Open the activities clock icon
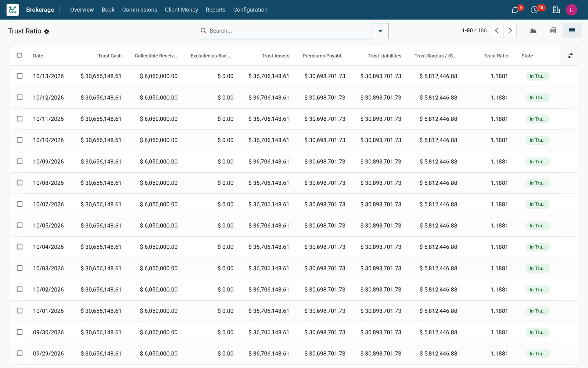This screenshot has width=588, height=368. coord(534,10)
